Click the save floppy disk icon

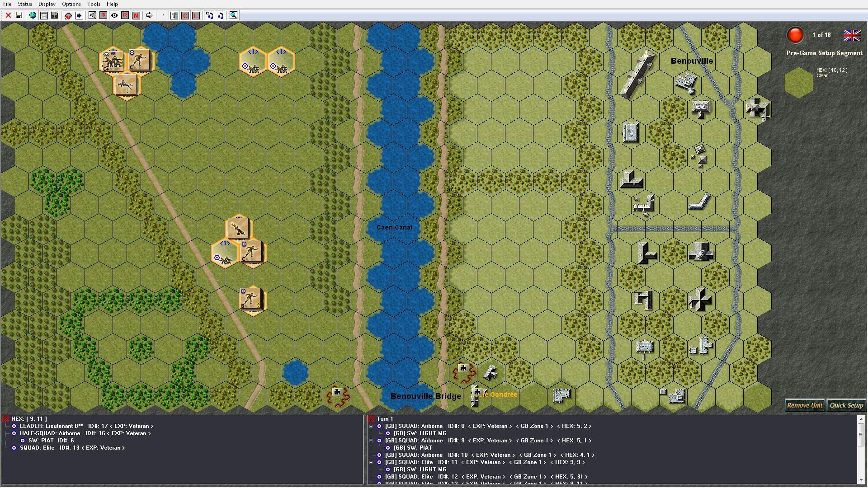click(19, 15)
